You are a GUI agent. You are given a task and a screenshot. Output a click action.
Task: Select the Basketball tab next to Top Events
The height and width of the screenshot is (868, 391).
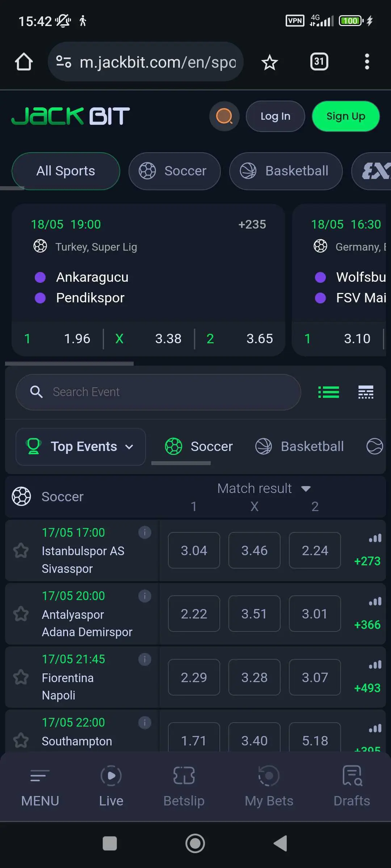click(x=300, y=447)
